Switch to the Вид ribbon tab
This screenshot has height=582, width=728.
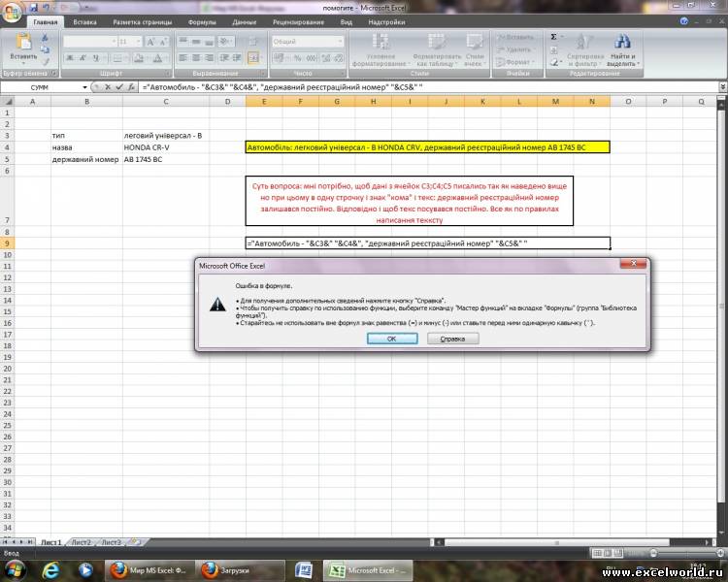346,21
